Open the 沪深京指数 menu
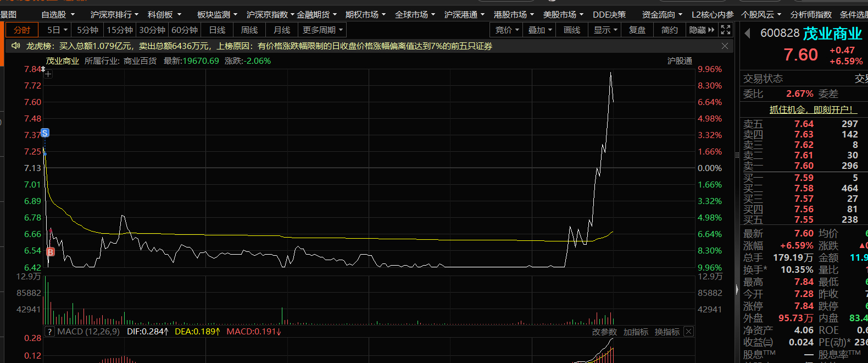Screen dimensions: 868x363 coord(270,14)
